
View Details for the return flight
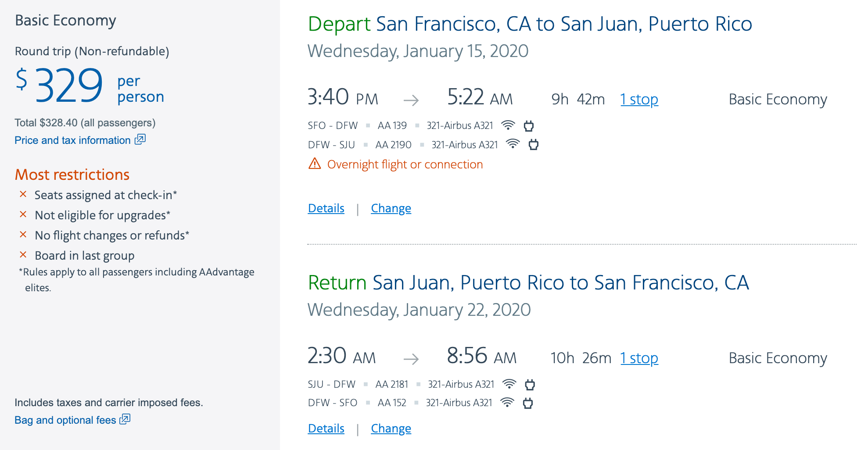point(326,429)
